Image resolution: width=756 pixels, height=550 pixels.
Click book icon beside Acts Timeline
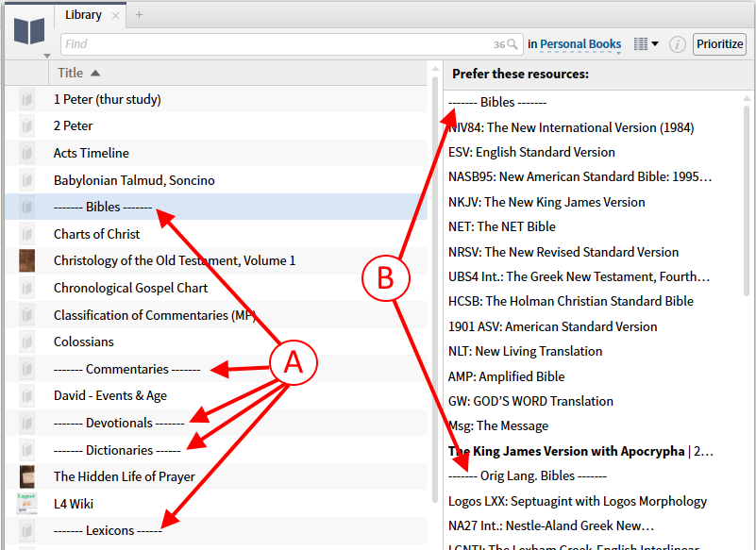[x=27, y=153]
